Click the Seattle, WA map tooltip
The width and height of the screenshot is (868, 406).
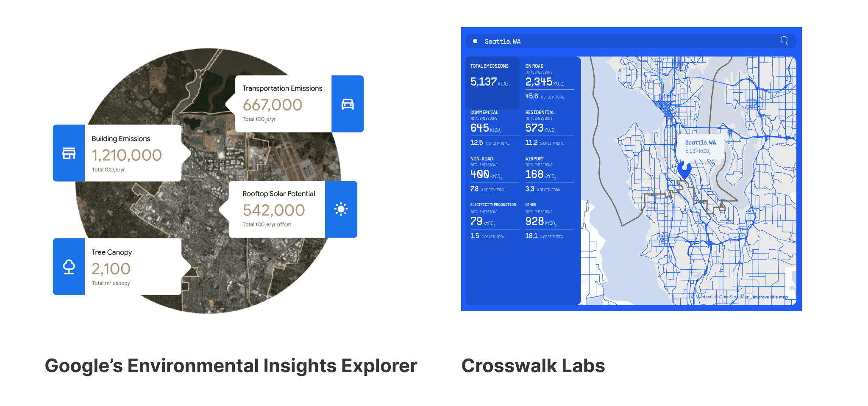point(700,146)
